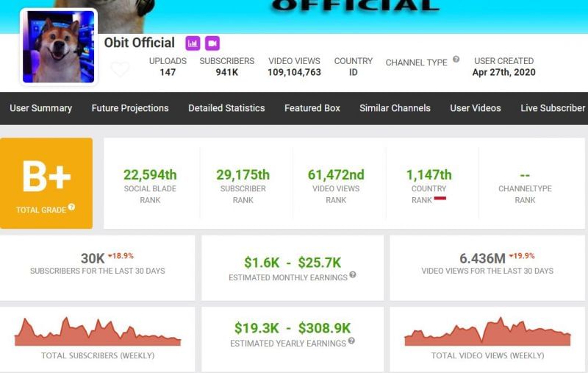Click the purple bar chart icon beside Obit Official
Viewport: 588px width, 373px height.
(193, 43)
